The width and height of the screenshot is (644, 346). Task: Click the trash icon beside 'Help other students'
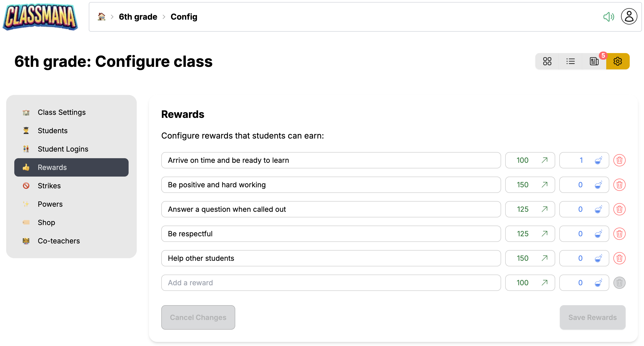[x=620, y=258]
